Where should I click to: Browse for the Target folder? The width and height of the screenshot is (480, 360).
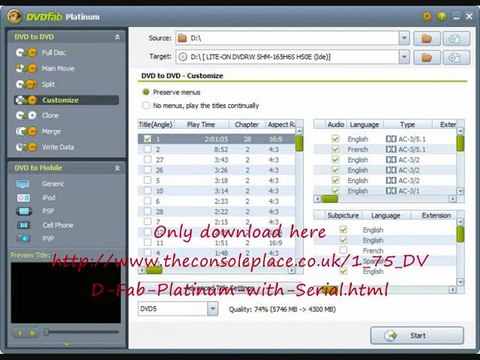[427, 57]
